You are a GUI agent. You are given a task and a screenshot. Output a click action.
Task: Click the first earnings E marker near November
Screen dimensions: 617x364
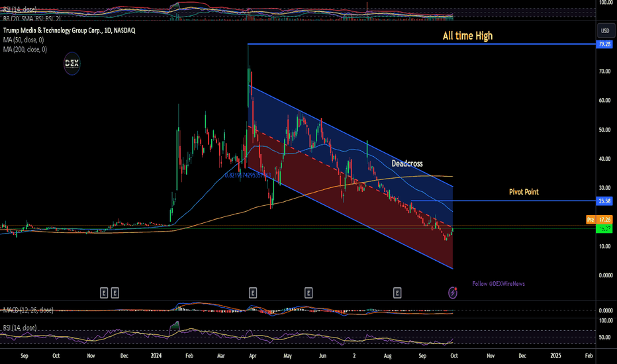[x=104, y=293]
